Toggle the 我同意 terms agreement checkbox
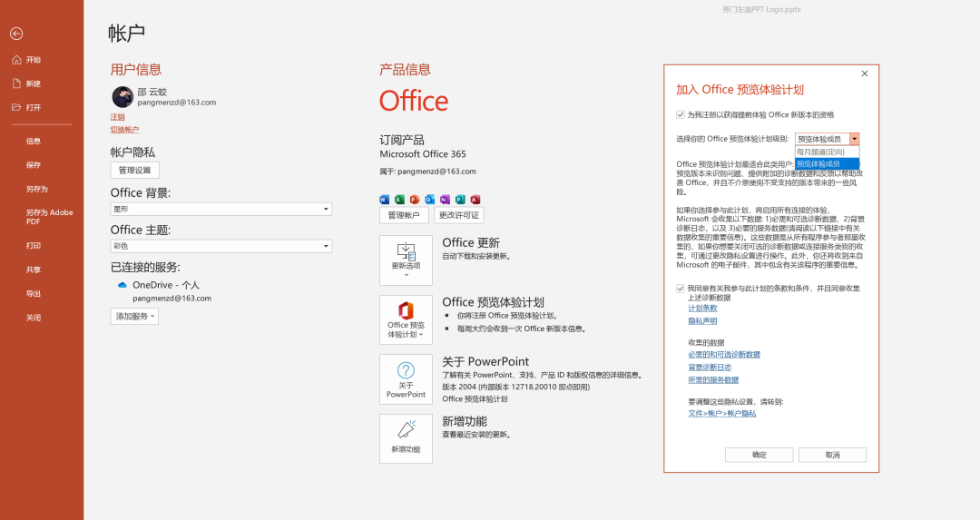The image size is (980, 520). [680, 288]
